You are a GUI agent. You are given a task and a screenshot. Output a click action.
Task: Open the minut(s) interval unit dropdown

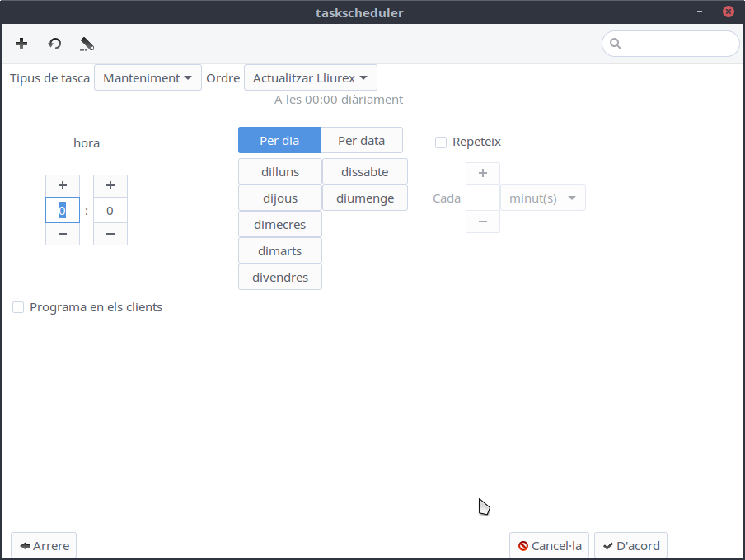point(542,198)
